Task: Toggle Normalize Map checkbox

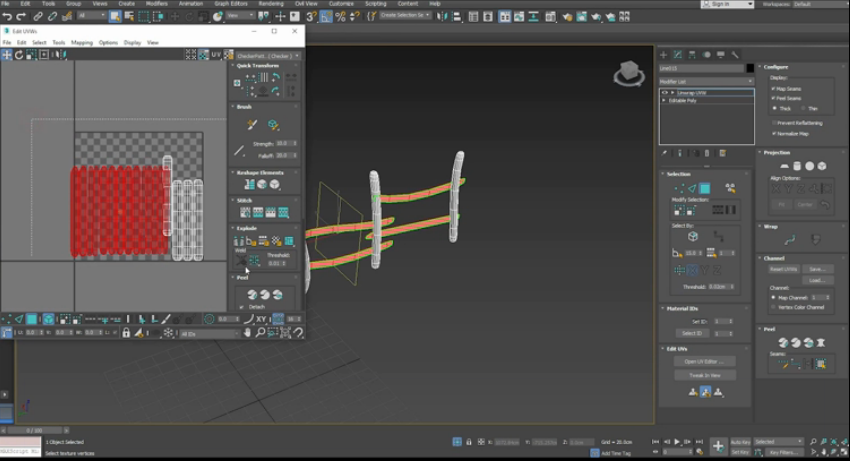Action: coord(774,133)
